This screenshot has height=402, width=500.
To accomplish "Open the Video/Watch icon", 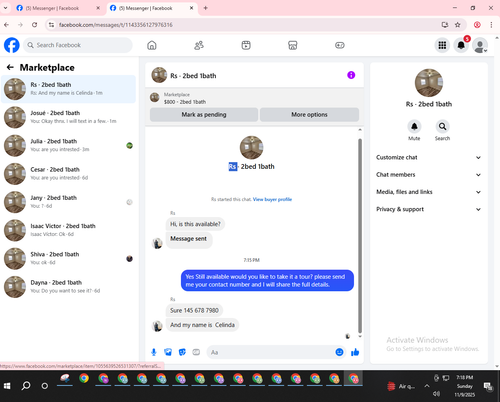I will pyautogui.click(x=246, y=45).
